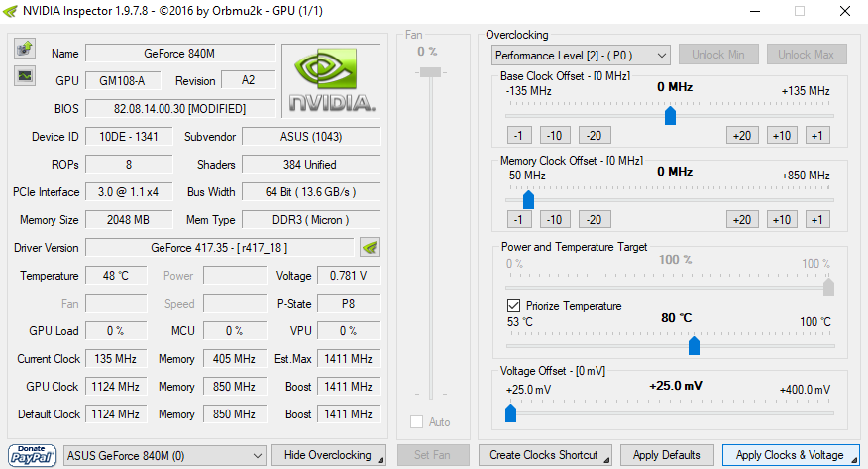Image resolution: width=868 pixels, height=469 pixels.
Task: Click -10 under Memory Clock Offset
Action: [x=554, y=219]
